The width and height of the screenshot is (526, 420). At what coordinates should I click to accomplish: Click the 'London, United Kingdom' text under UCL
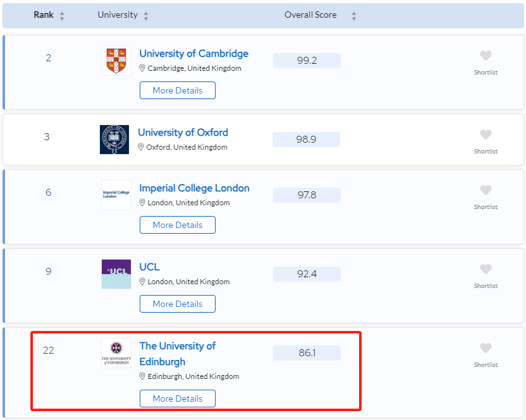tap(189, 282)
